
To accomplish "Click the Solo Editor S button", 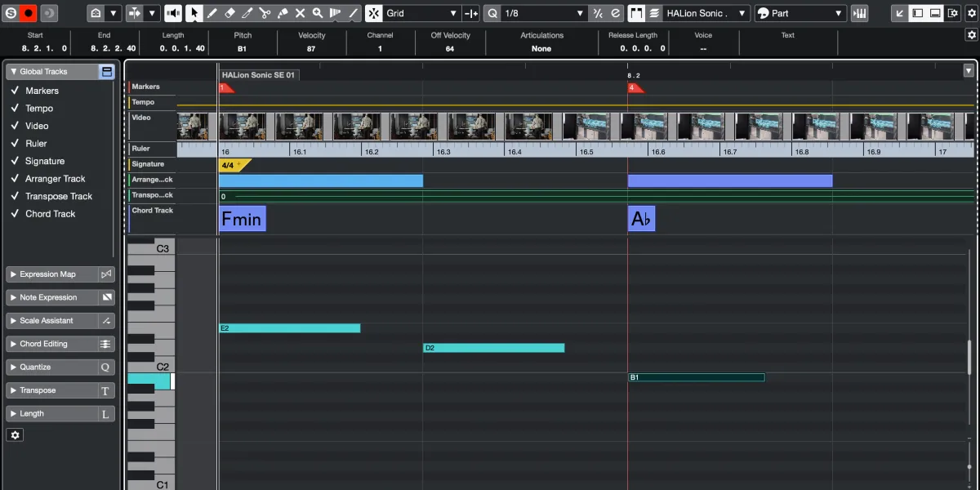I will [11, 13].
